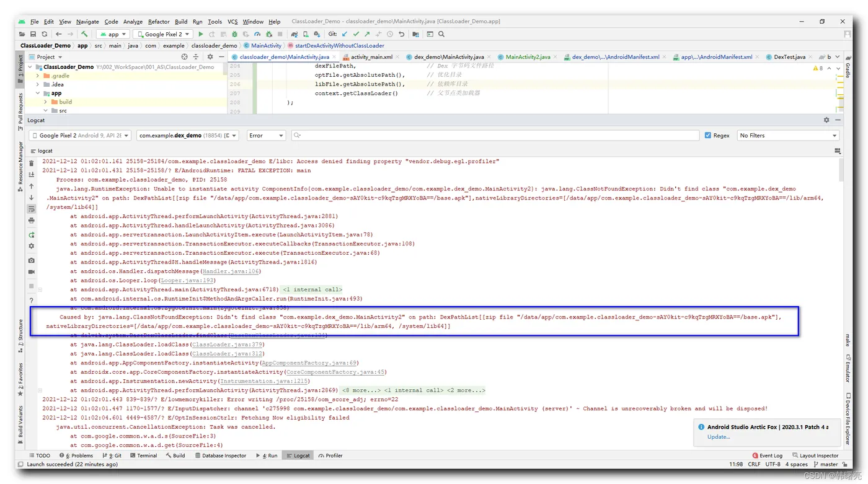This screenshot has height=484, width=868.
Task: Toggle the Device File Explorer side panel
Action: (x=848, y=418)
